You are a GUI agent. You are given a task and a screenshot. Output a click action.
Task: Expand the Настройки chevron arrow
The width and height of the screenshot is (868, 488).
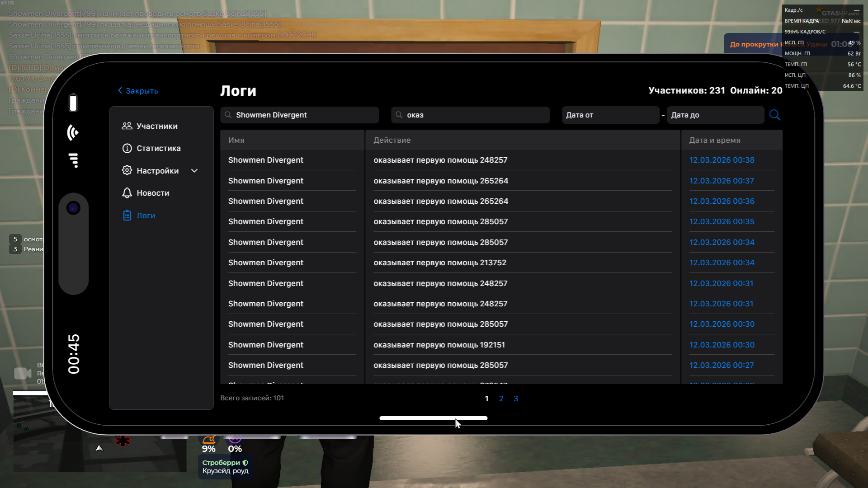[194, 171]
